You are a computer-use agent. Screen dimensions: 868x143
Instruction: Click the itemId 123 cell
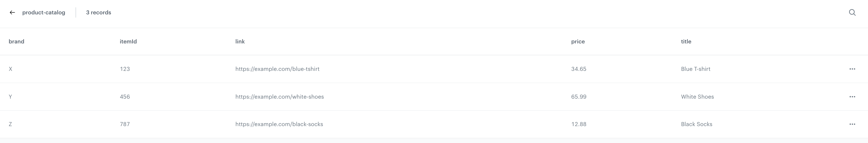pos(125,69)
